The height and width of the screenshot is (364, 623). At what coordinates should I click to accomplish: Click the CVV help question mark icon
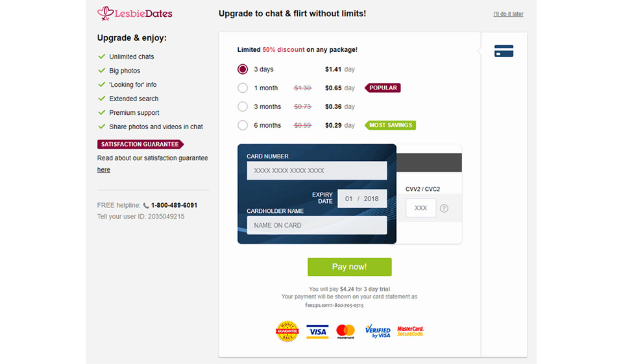(x=444, y=208)
